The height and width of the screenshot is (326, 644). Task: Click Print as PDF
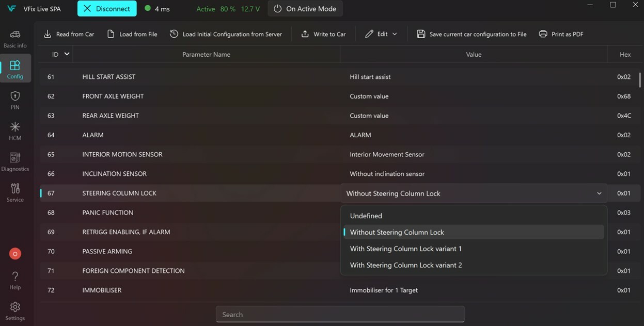pos(561,34)
